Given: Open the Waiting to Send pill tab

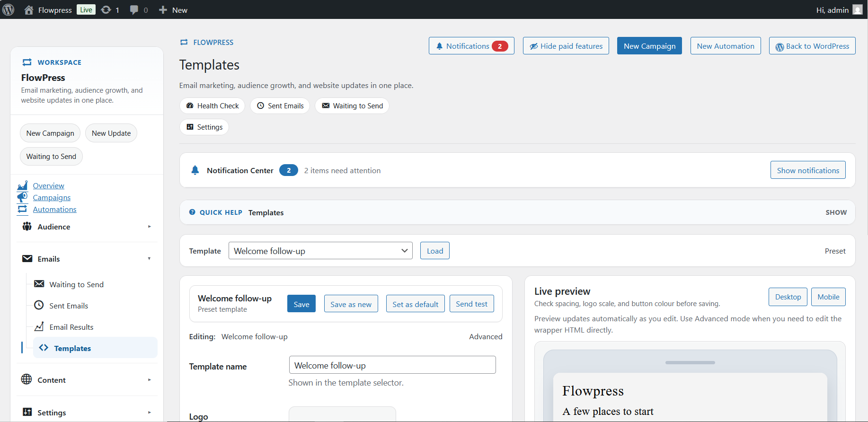Looking at the screenshot, I should [x=352, y=105].
